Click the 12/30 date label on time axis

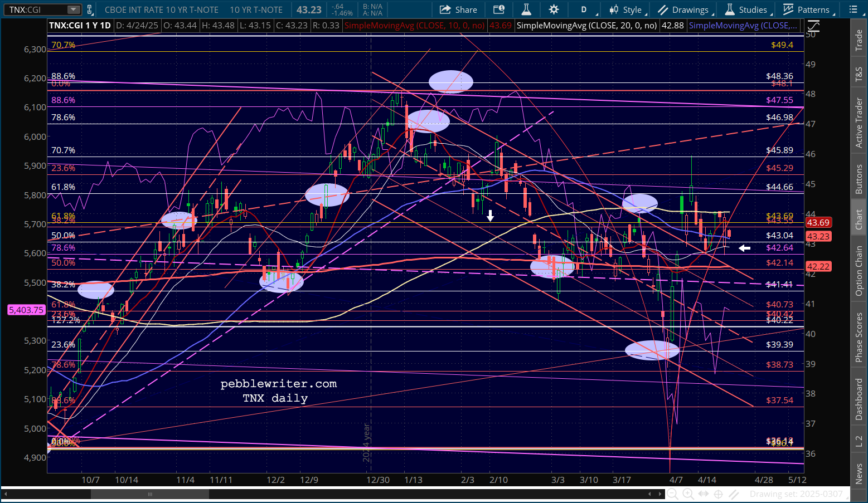tap(378, 480)
